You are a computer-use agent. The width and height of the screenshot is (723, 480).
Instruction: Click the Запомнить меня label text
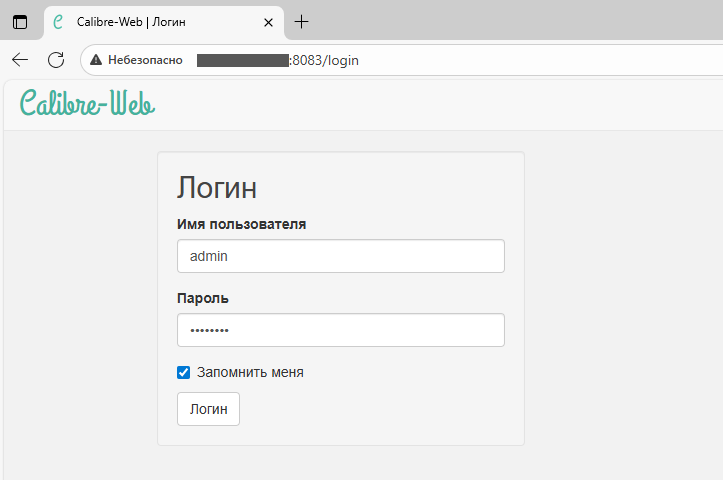[x=250, y=372]
